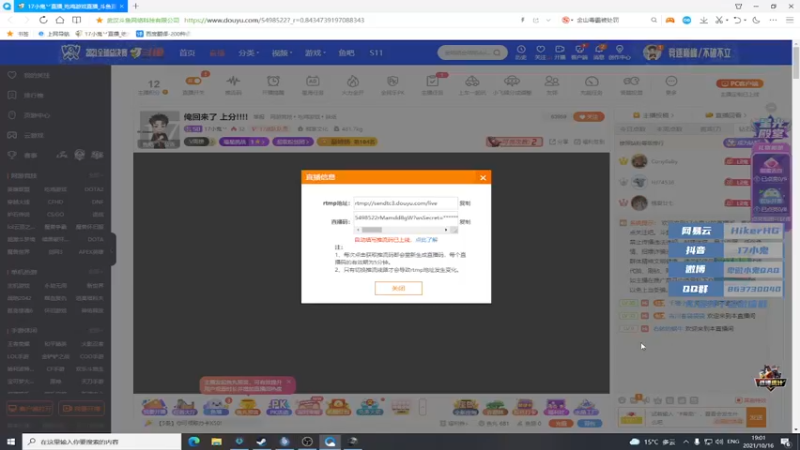Click the orange follow button beside 63959
The width and height of the screenshot is (800, 450).
click(588, 117)
